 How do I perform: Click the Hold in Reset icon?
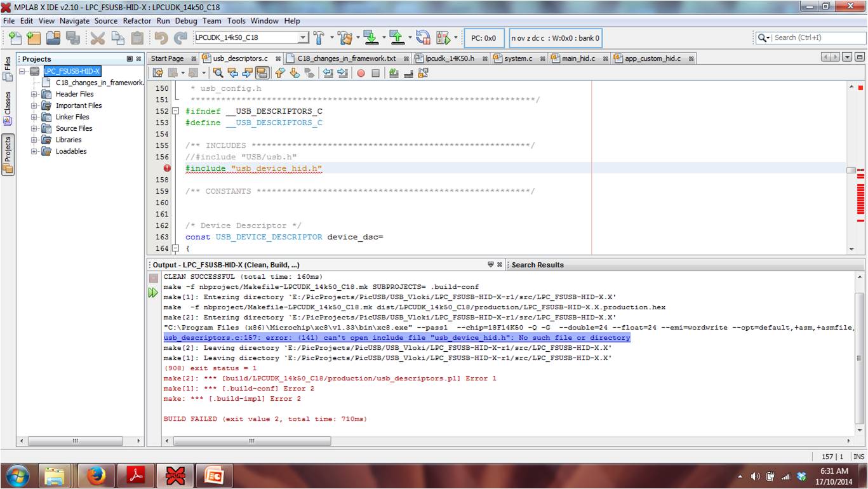click(x=424, y=37)
